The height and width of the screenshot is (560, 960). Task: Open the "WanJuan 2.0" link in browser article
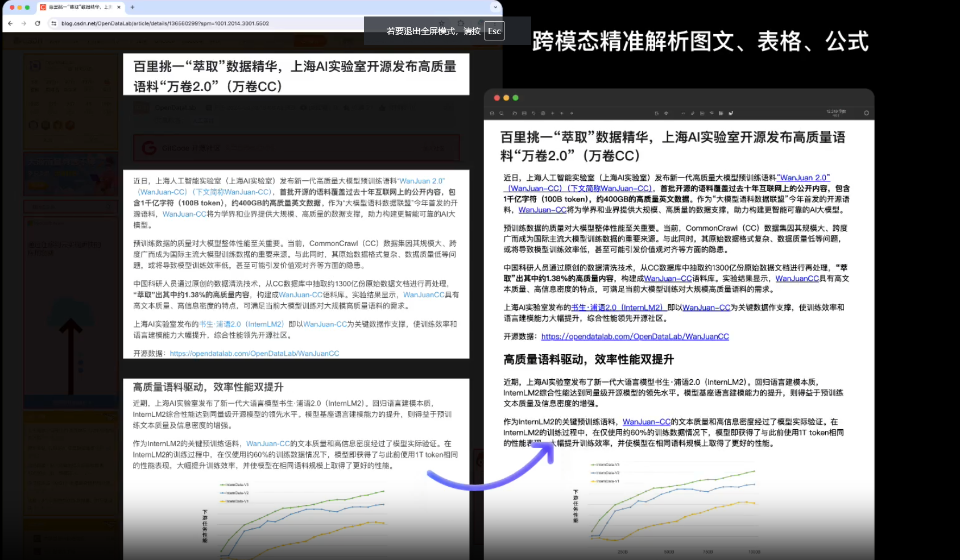click(421, 181)
